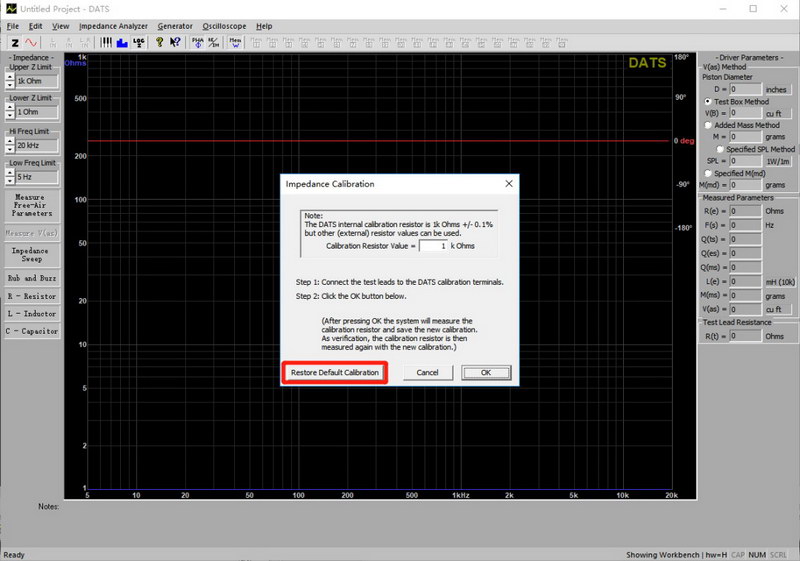Open the Oscilloscope menu
The height and width of the screenshot is (561, 800).
(224, 26)
